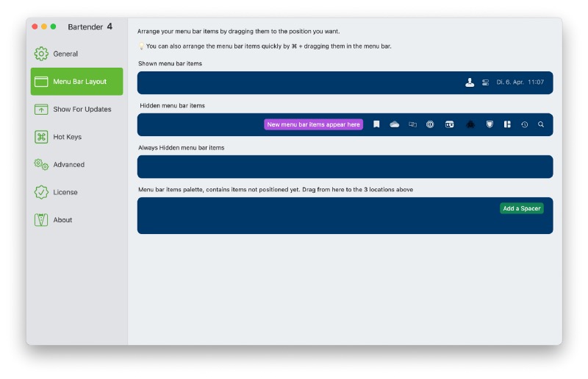Maximize the window using the green button
Image resolution: width=588 pixels, height=379 pixels.
pos(53,26)
